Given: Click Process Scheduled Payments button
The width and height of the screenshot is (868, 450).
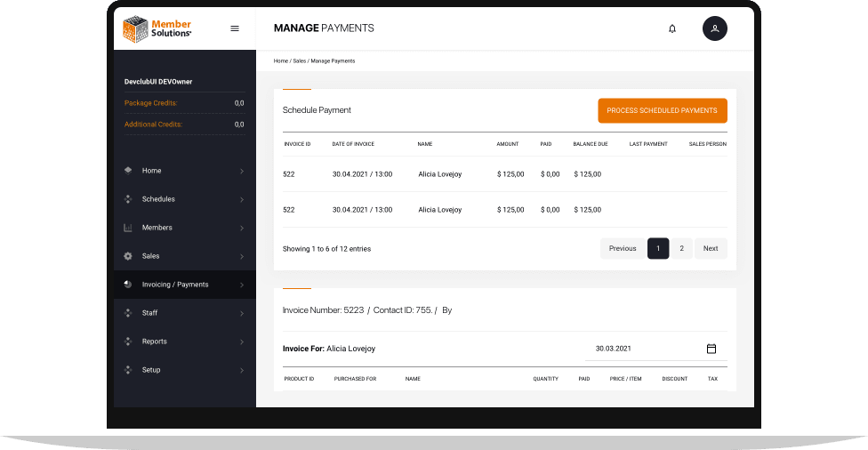Looking at the screenshot, I should 662,110.
